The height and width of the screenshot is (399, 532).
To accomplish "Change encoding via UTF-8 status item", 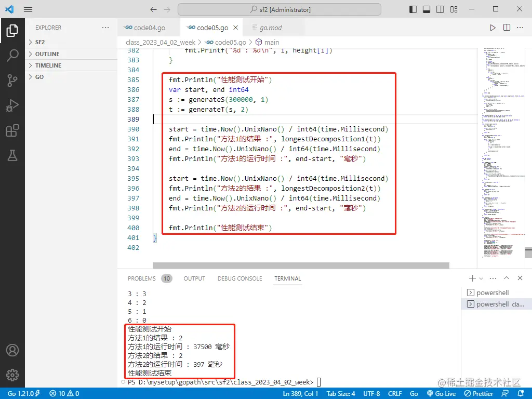I will (371, 394).
